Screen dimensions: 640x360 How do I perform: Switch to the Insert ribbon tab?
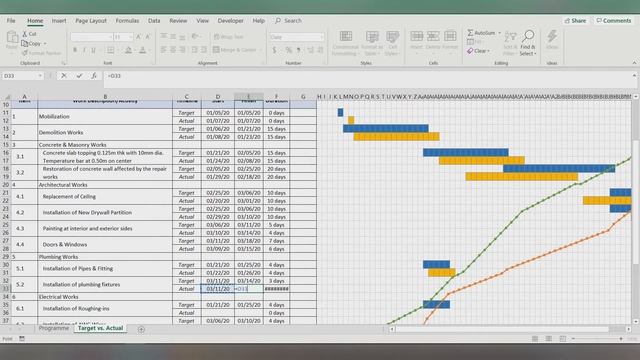coord(59,20)
